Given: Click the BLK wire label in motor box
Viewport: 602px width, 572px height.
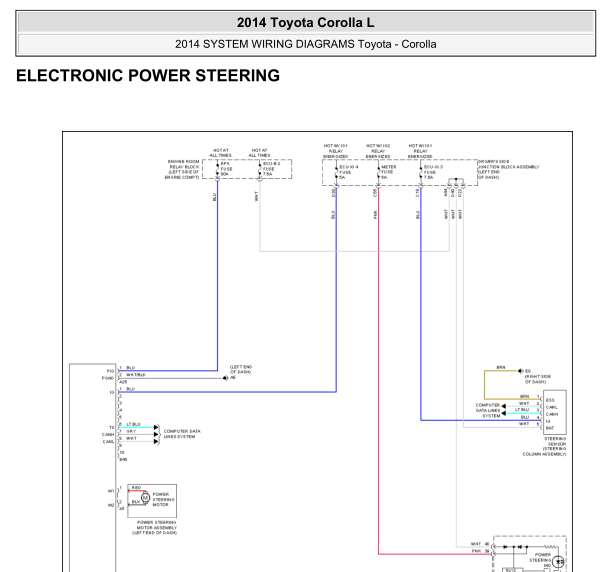Looking at the screenshot, I should (x=136, y=502).
